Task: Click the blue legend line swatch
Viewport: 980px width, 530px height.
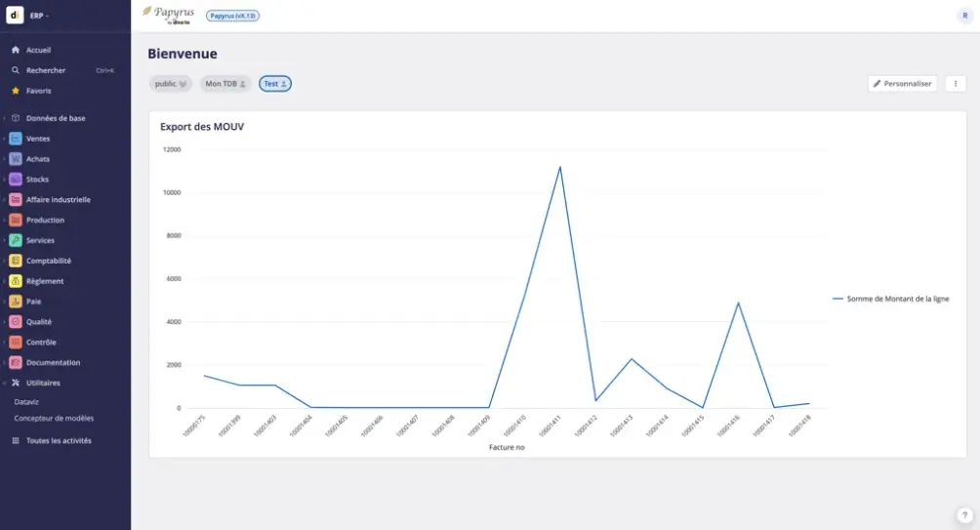Action: [x=837, y=299]
